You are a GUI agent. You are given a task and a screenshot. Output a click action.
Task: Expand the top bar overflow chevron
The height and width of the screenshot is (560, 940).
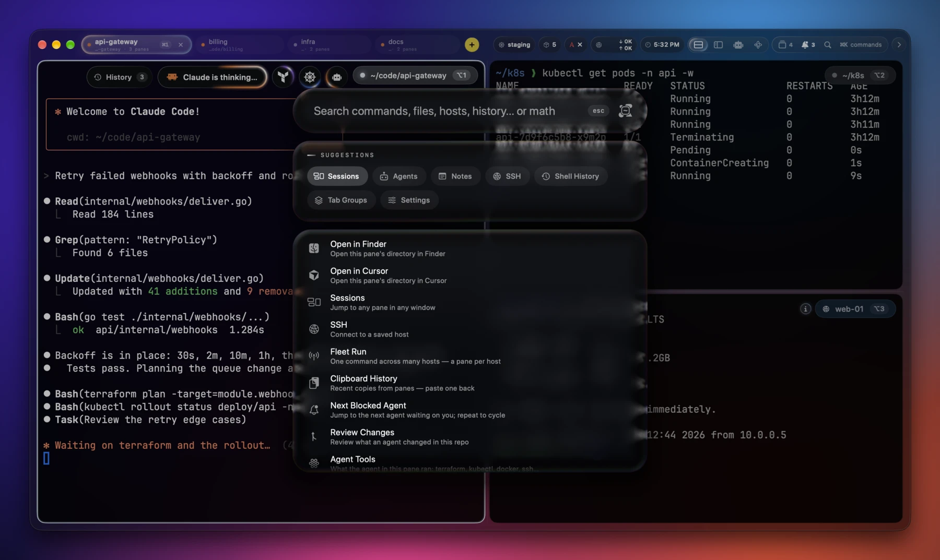tap(899, 45)
